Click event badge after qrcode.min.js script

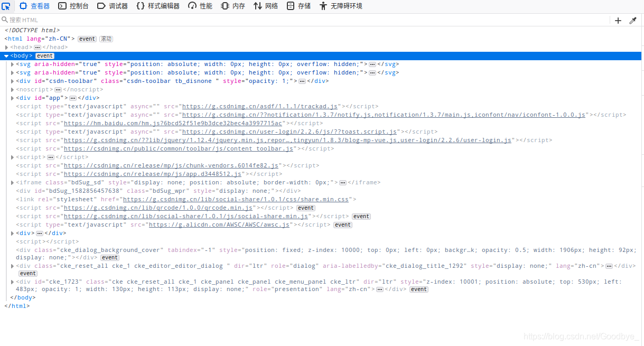pyautogui.click(x=305, y=208)
